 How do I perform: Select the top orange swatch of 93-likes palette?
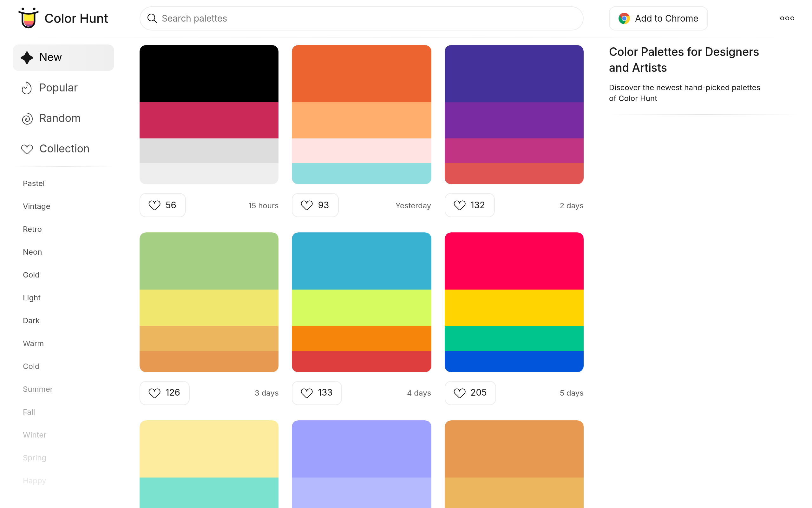[x=361, y=74]
